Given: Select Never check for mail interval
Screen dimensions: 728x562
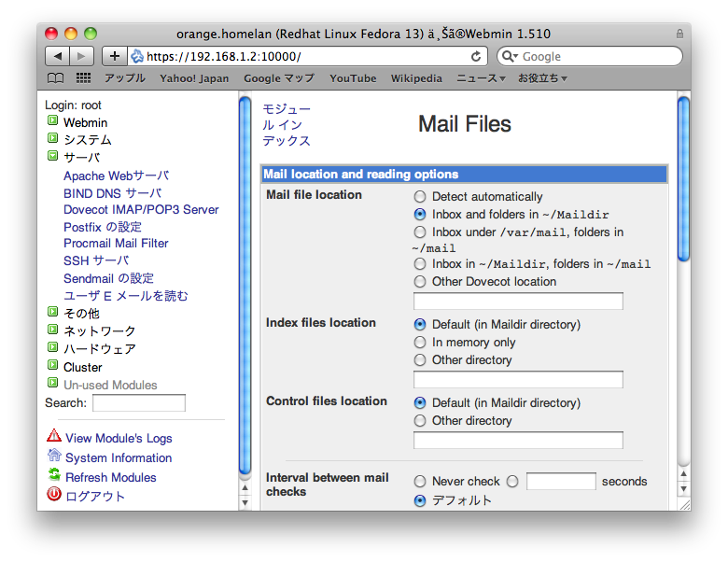Looking at the screenshot, I should (420, 482).
